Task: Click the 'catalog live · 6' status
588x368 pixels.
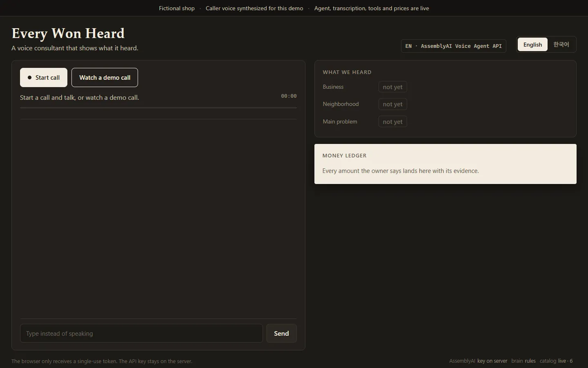Action: (556, 361)
